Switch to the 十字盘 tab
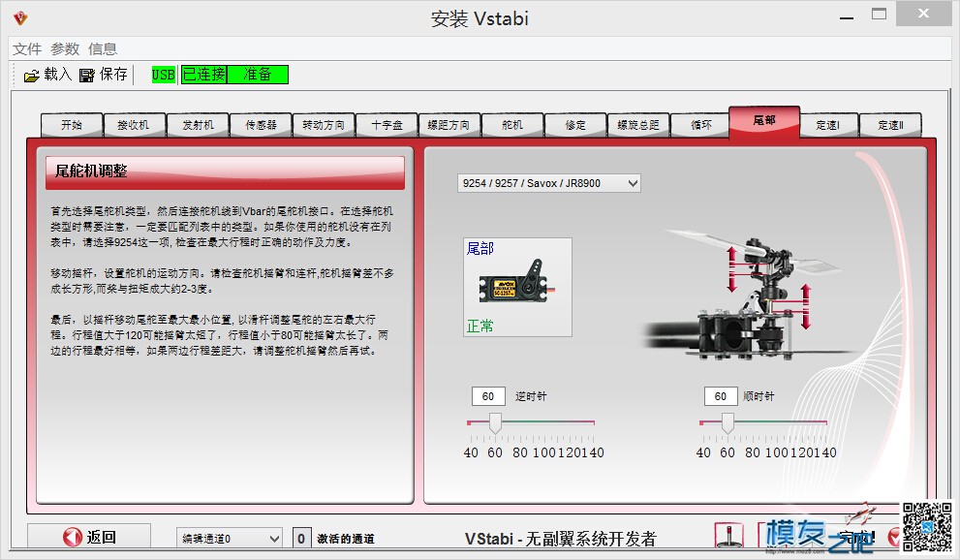Image resolution: width=960 pixels, height=560 pixels. pyautogui.click(x=387, y=125)
